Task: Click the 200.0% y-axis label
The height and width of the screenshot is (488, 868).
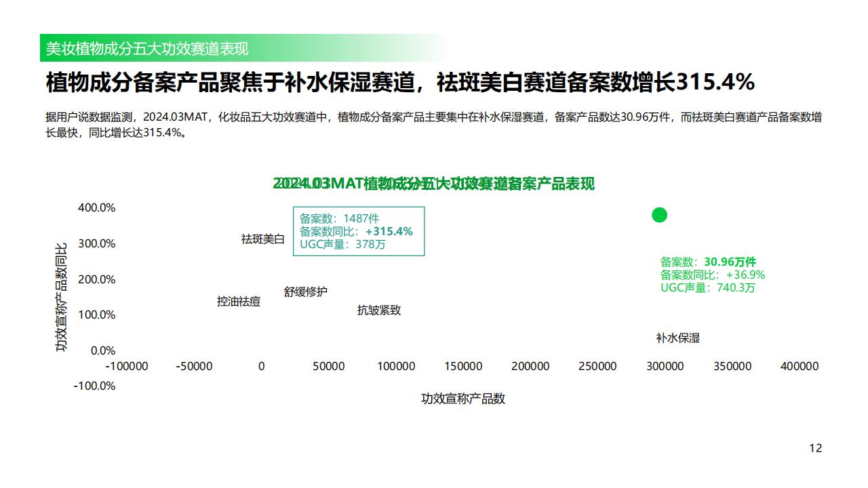Action: coord(97,279)
